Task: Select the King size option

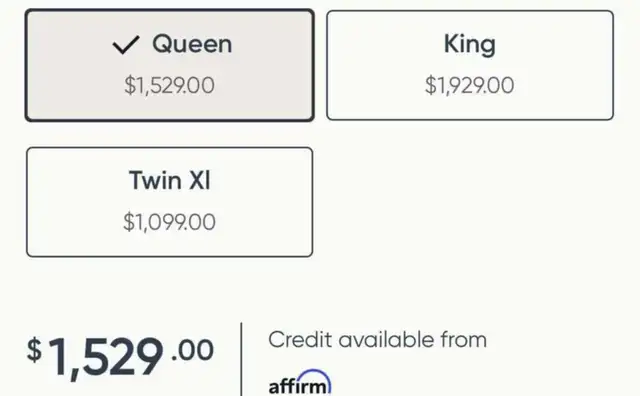Action: (470, 65)
